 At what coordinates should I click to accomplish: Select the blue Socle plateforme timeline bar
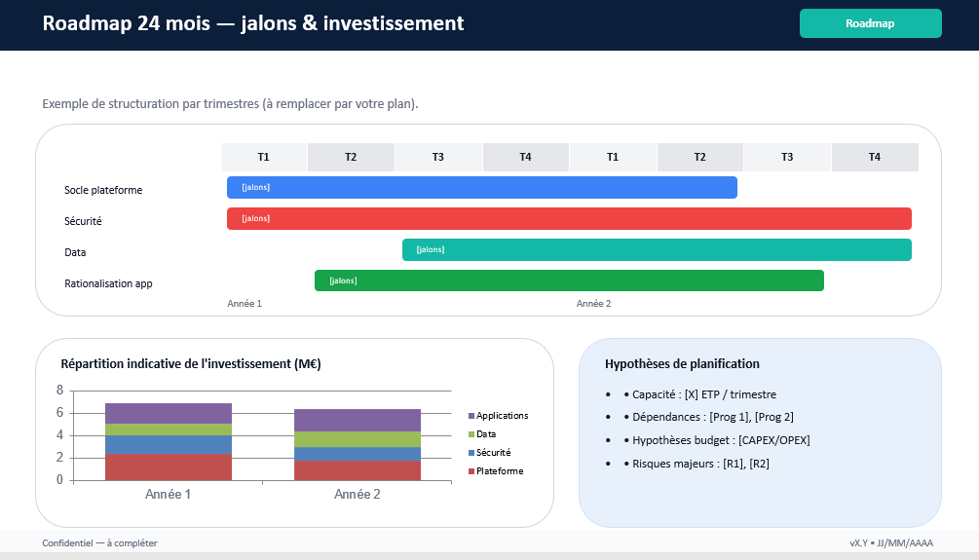pyautogui.click(x=481, y=188)
